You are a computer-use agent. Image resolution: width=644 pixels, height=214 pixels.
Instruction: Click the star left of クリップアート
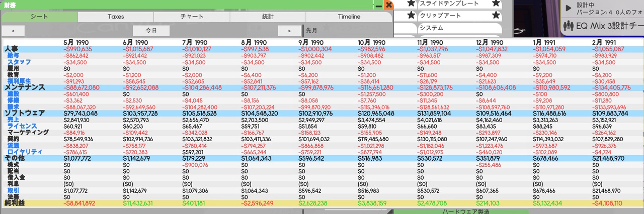pyautogui.click(x=411, y=16)
